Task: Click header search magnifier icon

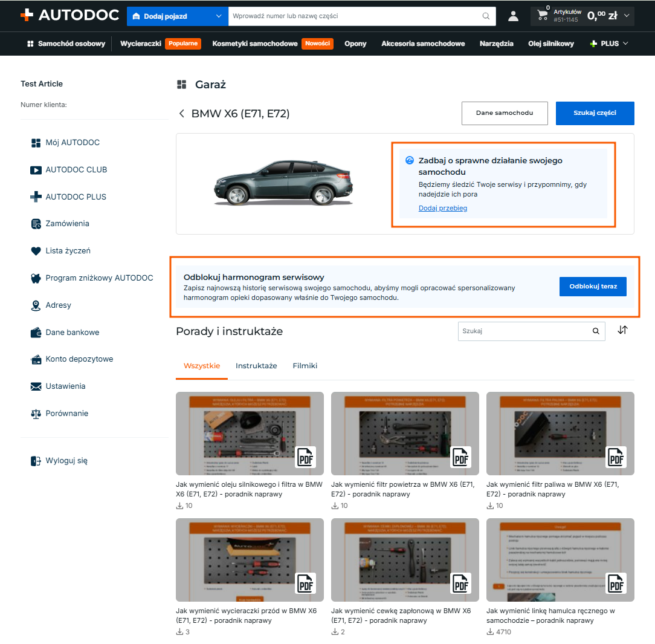Action: coord(486,16)
